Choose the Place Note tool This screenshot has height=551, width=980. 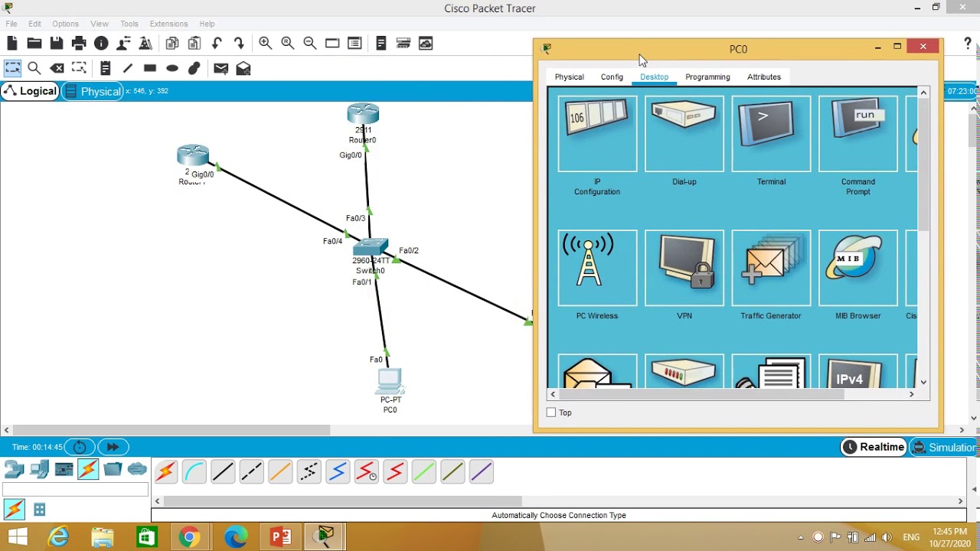pos(106,68)
